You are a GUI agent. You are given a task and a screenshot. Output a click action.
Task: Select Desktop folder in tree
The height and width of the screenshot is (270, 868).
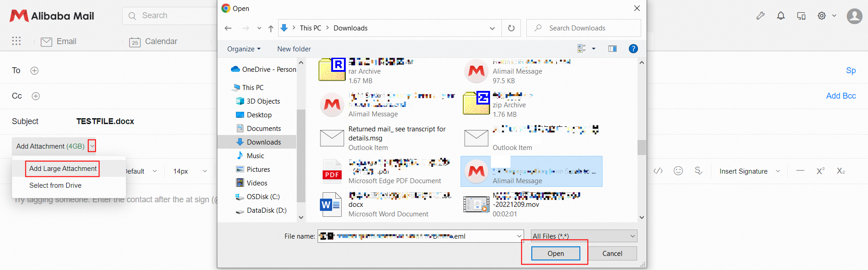tap(254, 115)
